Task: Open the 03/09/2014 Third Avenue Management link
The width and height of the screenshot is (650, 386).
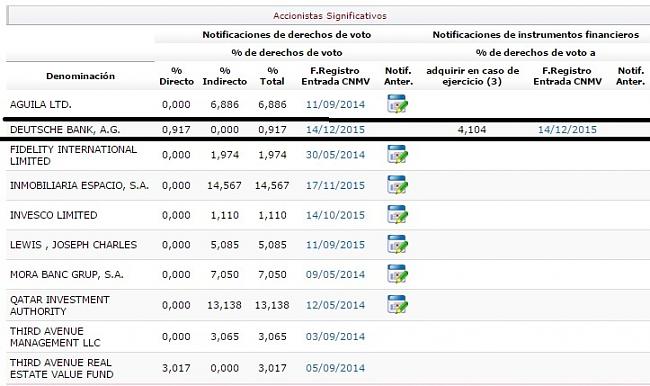Action: (x=335, y=337)
